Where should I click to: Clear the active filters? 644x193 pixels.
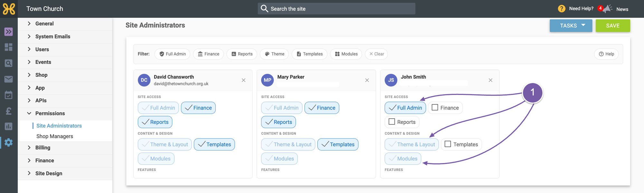tap(376, 54)
